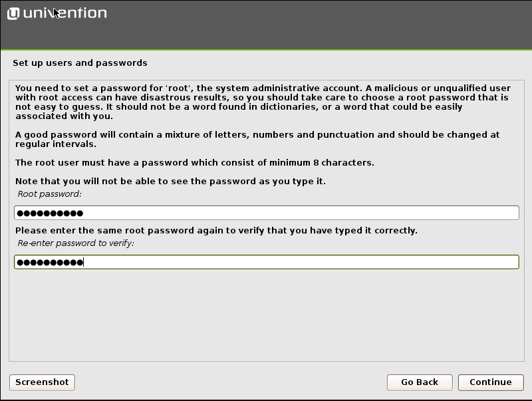532x401 pixels.
Task: Click the univention wordmark in the header
Action: point(65,13)
